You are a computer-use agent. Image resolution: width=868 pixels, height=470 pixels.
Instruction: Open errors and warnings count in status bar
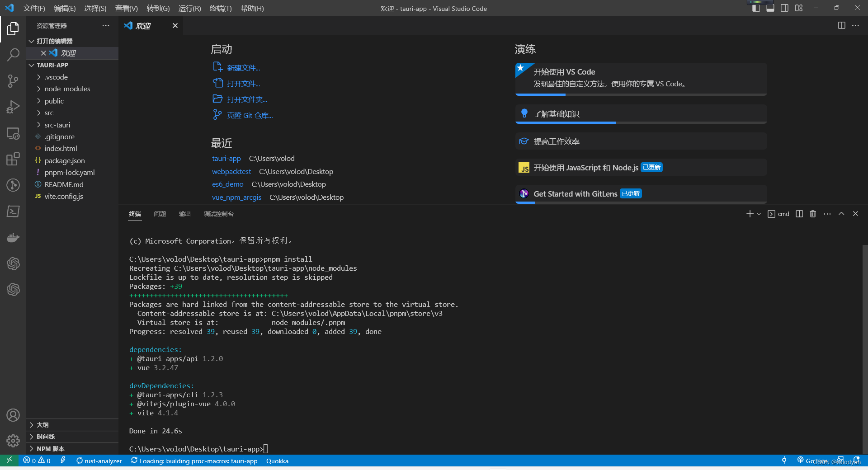[37, 461]
